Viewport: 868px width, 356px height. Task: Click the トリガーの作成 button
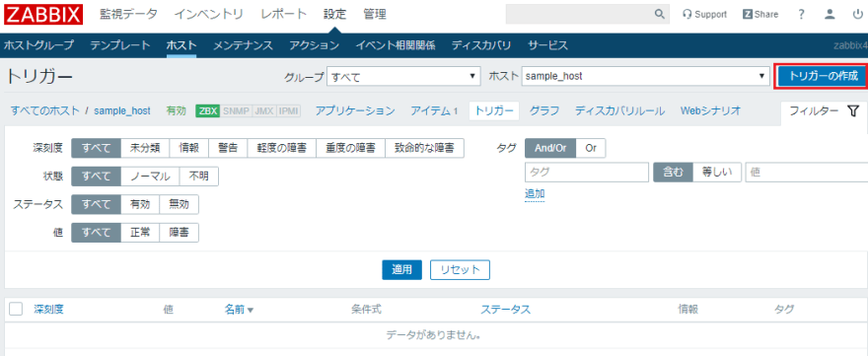click(x=822, y=76)
